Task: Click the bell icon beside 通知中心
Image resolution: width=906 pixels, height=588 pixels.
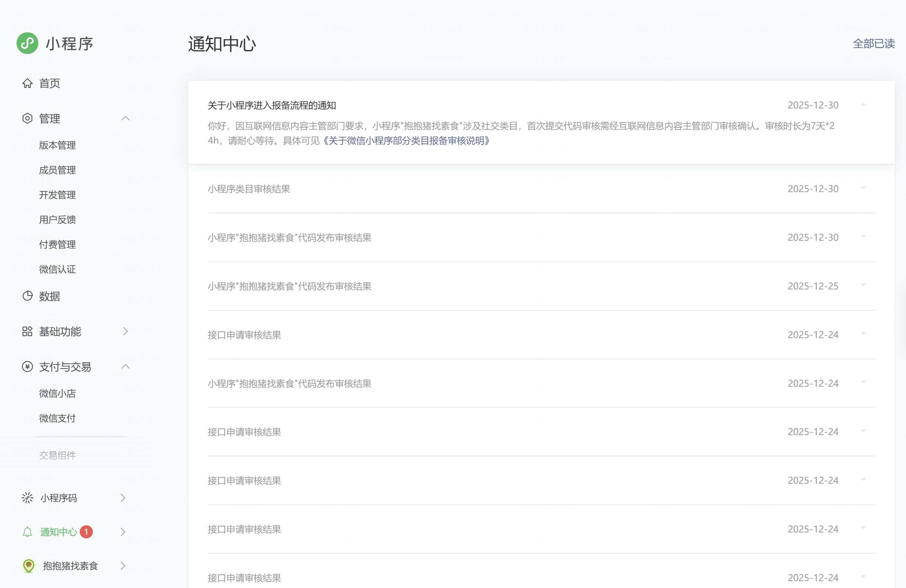Action: [x=27, y=532]
